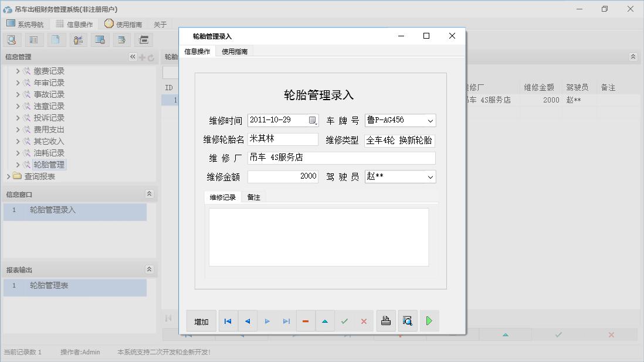Open the 系统导航 menu

pyautogui.click(x=26, y=24)
